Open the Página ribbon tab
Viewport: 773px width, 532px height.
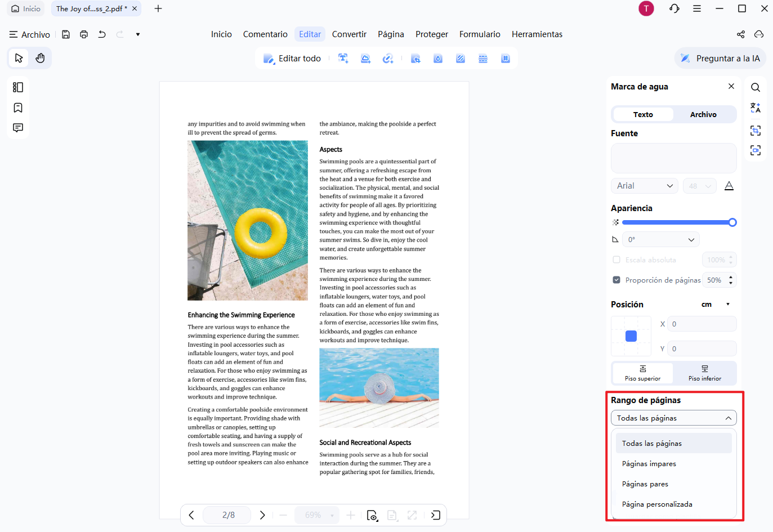[x=391, y=34]
